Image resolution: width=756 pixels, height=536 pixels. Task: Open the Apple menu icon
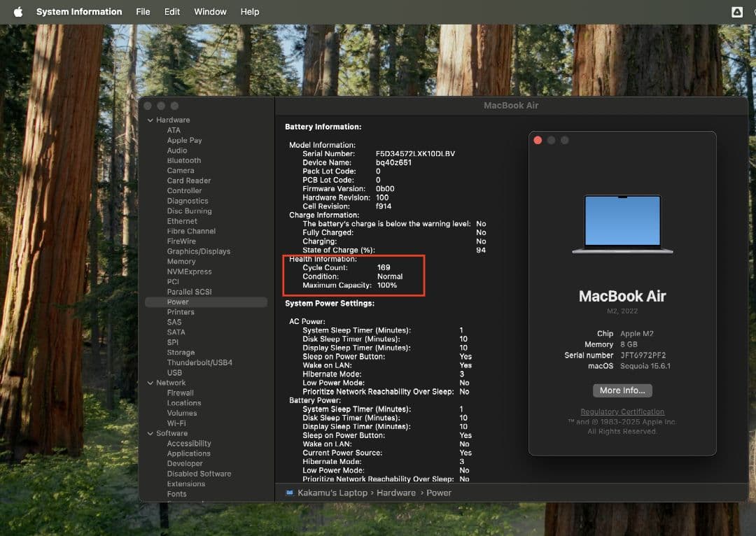pos(18,12)
